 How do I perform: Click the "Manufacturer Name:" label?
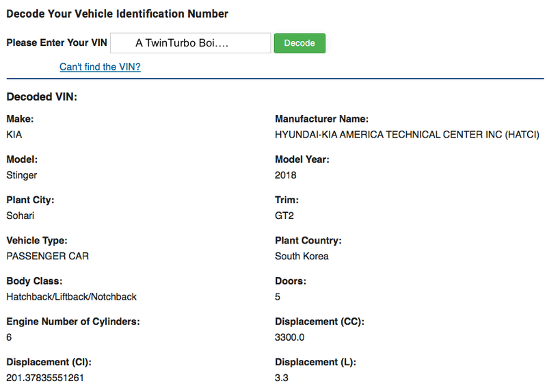coord(322,119)
